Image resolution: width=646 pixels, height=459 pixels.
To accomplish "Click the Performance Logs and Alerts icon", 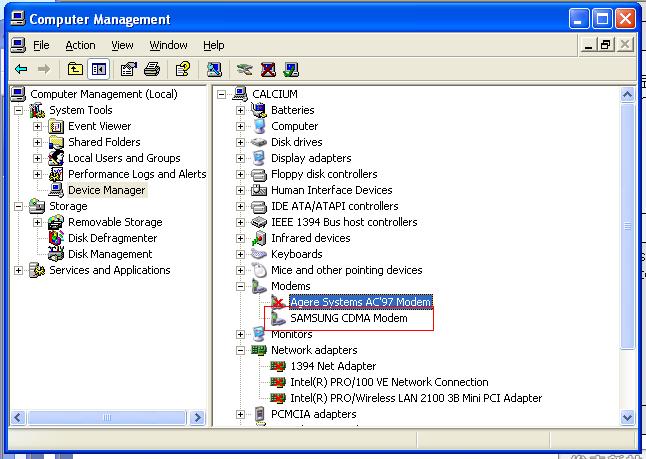I will [56, 174].
